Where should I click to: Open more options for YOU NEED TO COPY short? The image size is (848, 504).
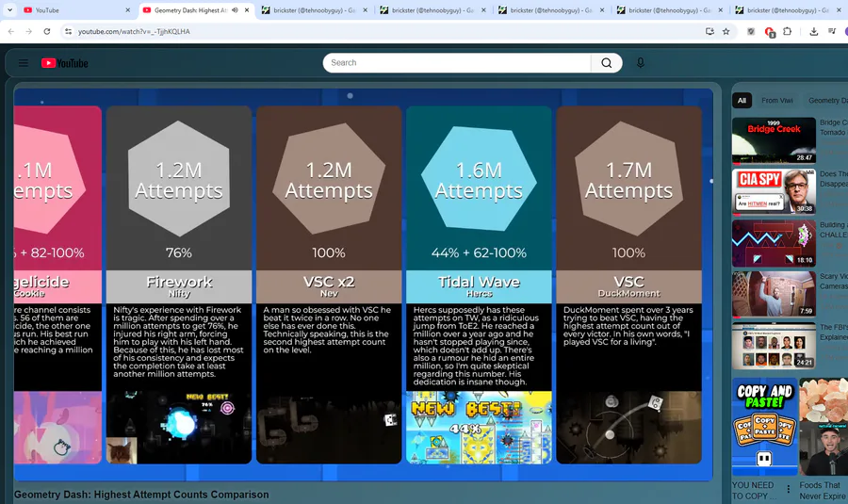(789, 489)
